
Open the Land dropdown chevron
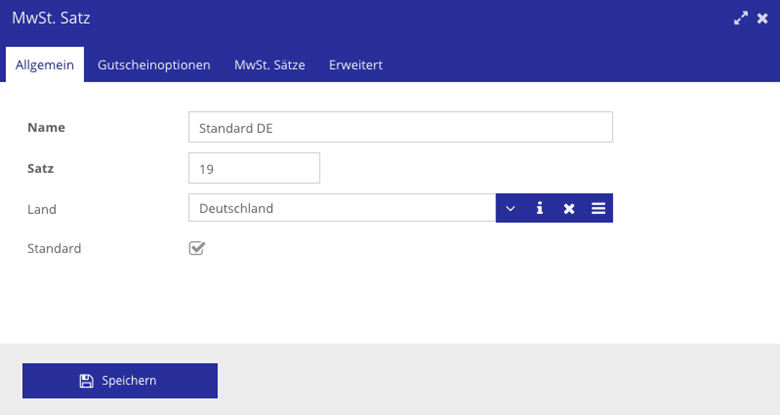click(510, 208)
